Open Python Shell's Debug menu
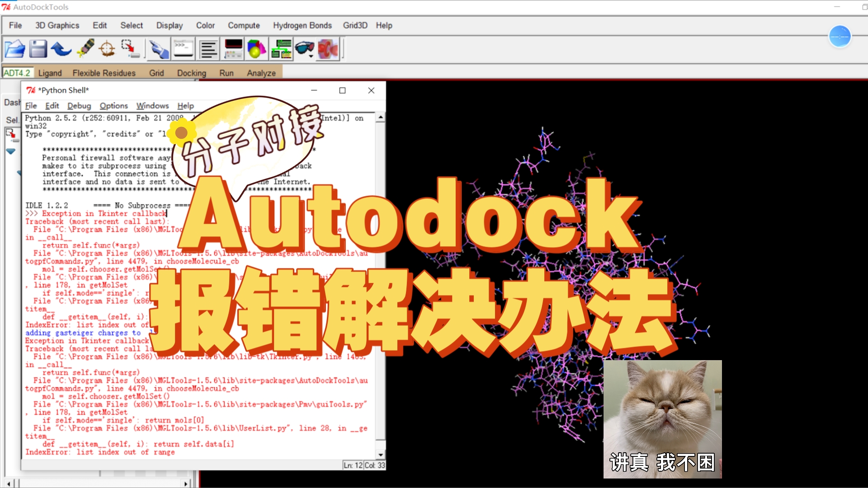Image resolution: width=868 pixels, height=488 pixels. pos(79,106)
